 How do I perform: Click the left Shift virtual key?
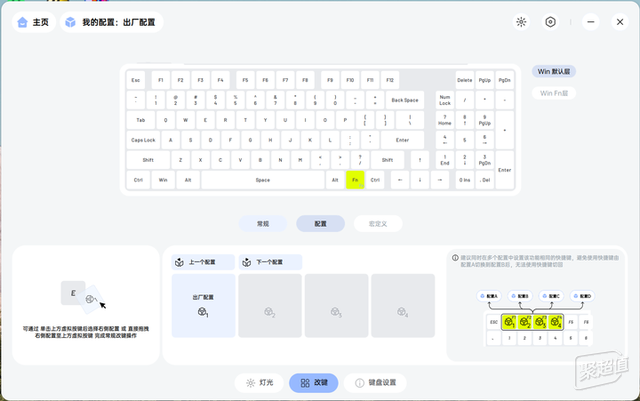148,160
